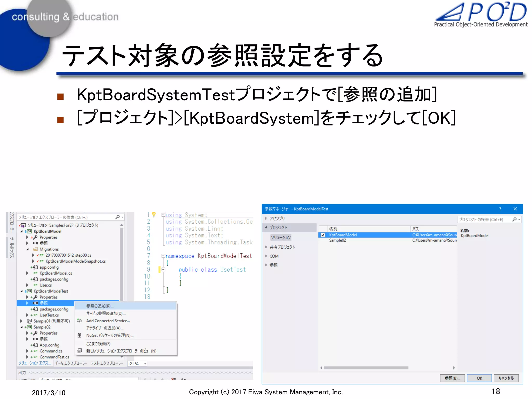Click the search magnifier icon in Reference Manager
532x399 pixels.
coord(514,220)
